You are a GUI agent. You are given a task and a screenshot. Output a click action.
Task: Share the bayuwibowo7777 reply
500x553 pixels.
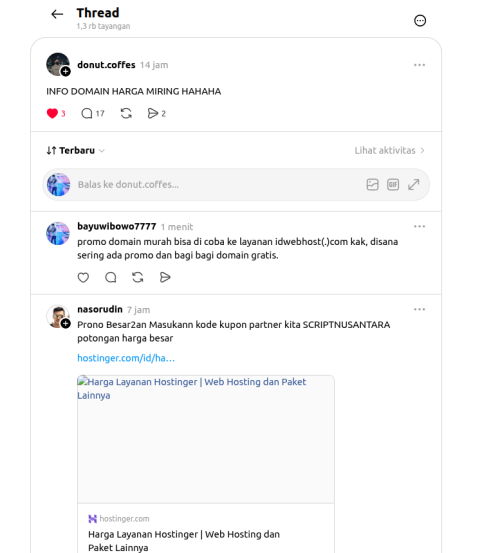point(165,278)
